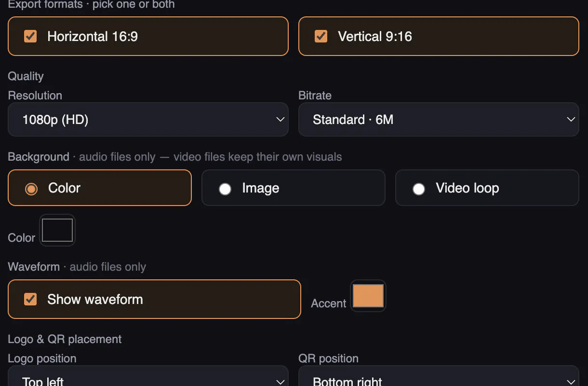Viewport: 588px width, 386px height.
Task: Select the Video loop background option
Action: point(419,189)
